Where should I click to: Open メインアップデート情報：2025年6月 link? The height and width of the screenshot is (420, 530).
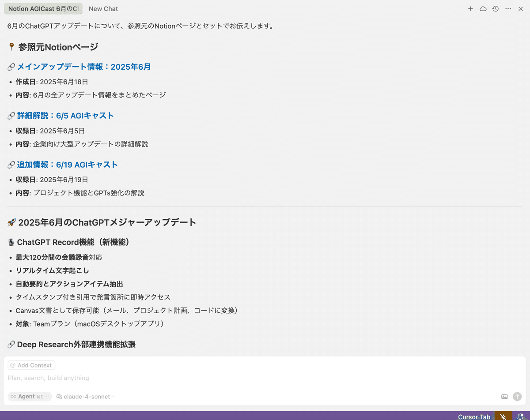coord(84,67)
